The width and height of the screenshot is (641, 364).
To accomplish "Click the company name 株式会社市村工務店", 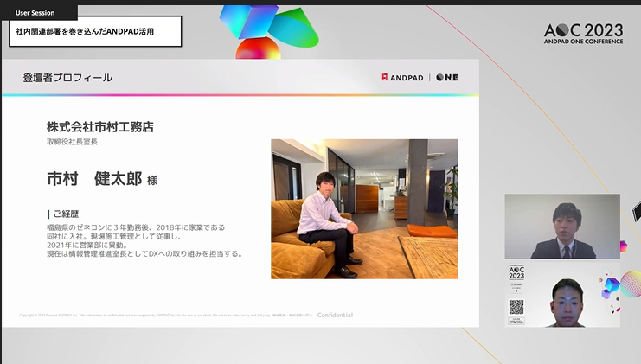I will click(100, 127).
